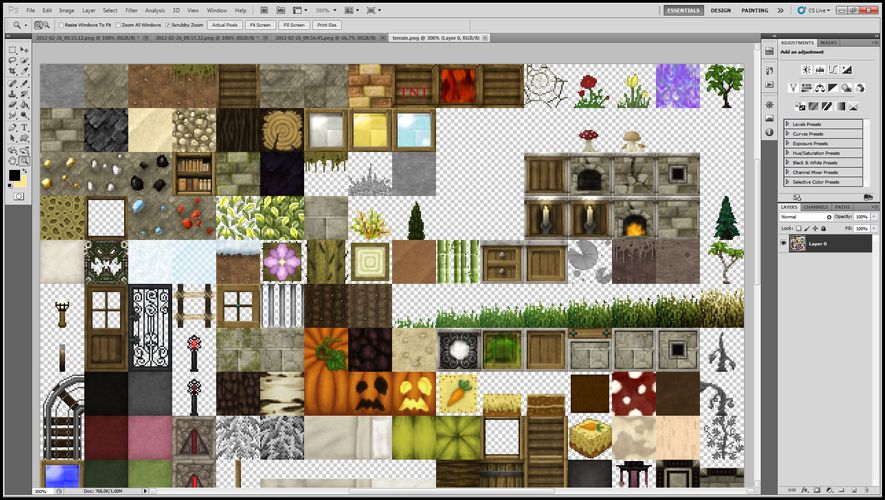Launch Bridge from application bar

tap(264, 10)
